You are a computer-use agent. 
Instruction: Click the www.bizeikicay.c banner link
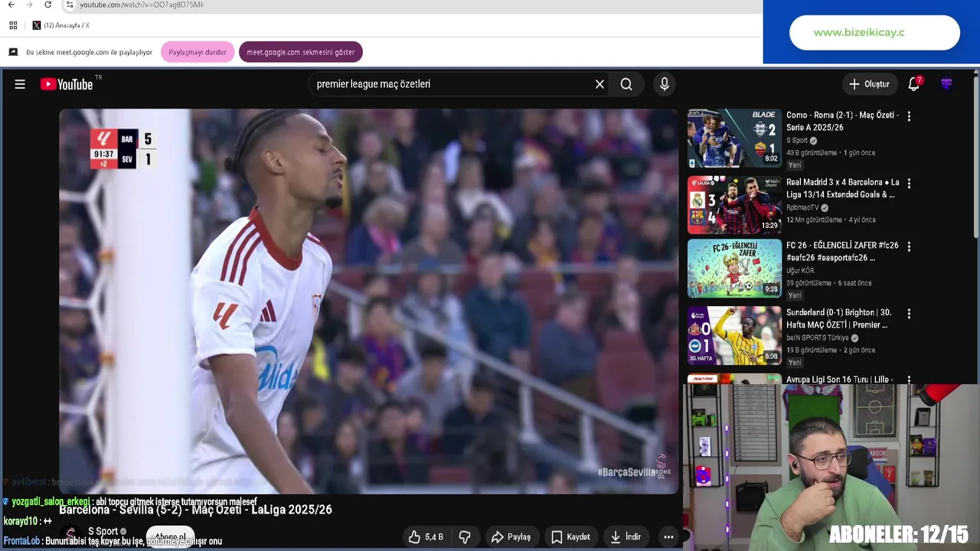(x=874, y=32)
